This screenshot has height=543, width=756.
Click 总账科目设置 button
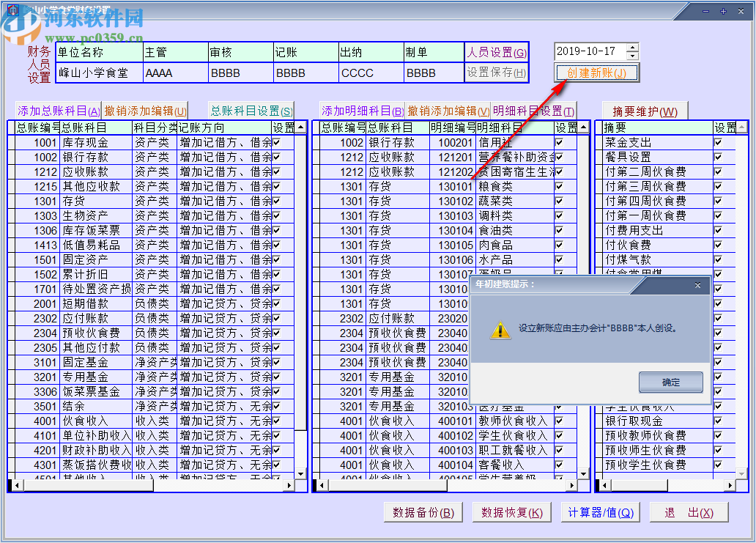click(251, 111)
